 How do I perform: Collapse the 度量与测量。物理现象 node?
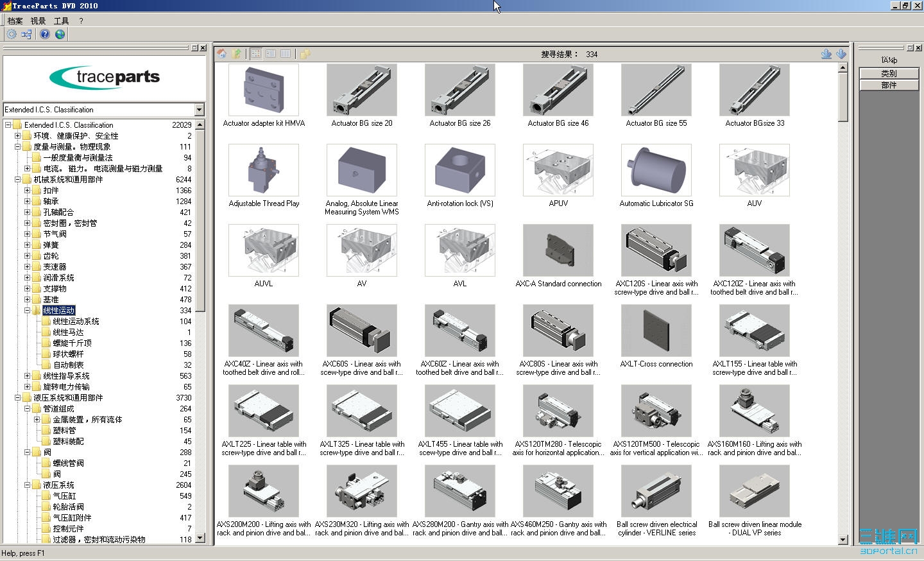pos(18,147)
